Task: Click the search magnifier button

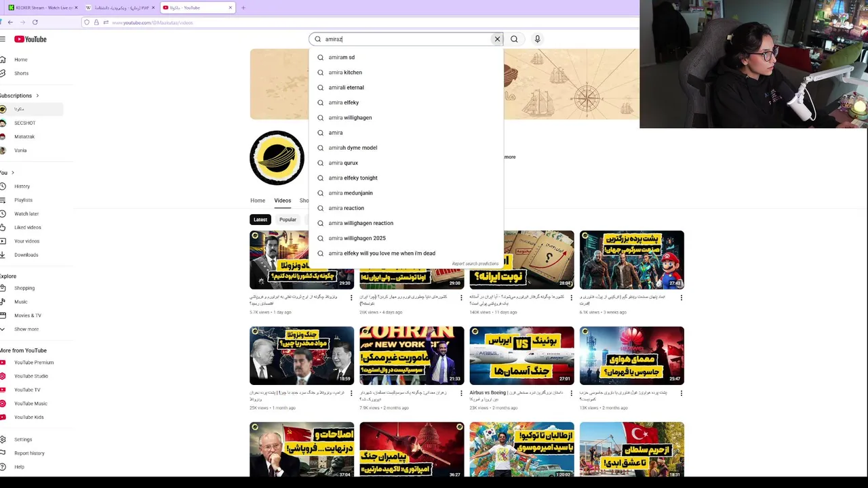Action: [x=514, y=39]
